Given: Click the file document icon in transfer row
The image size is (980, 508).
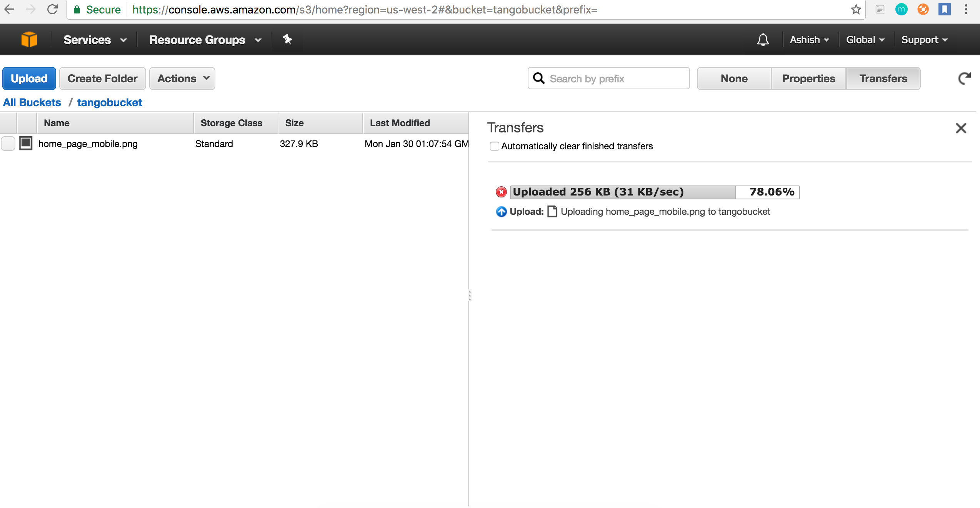Looking at the screenshot, I should [552, 211].
